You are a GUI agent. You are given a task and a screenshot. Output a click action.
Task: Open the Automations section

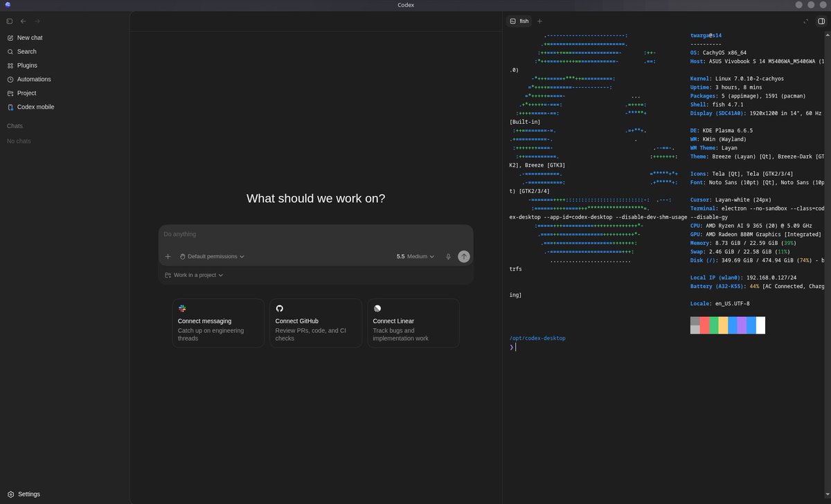64,80
